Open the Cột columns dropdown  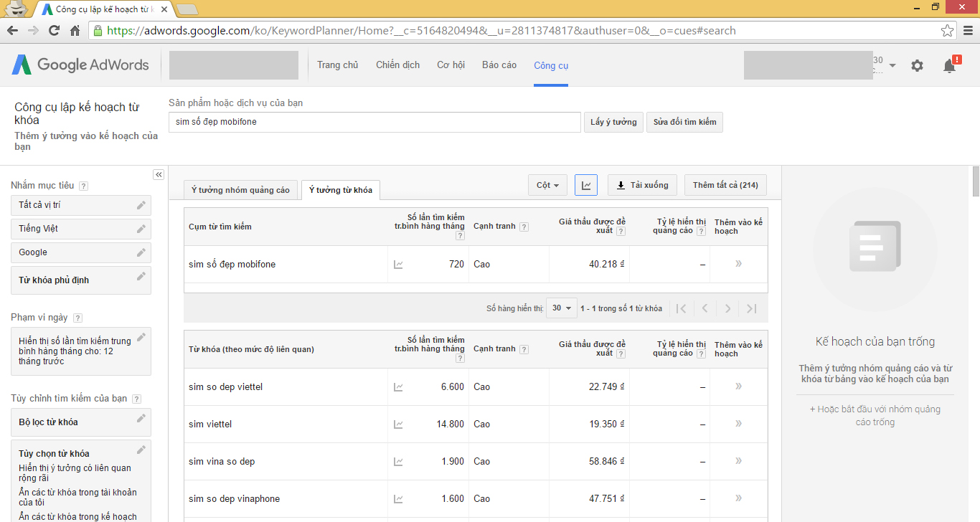547,185
